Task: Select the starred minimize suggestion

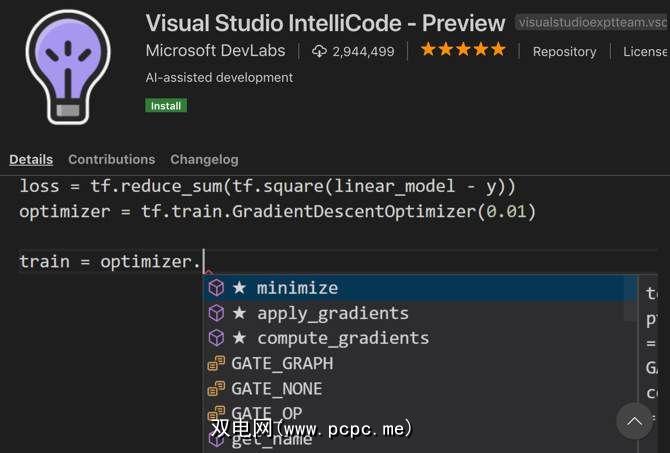Action: pos(297,288)
